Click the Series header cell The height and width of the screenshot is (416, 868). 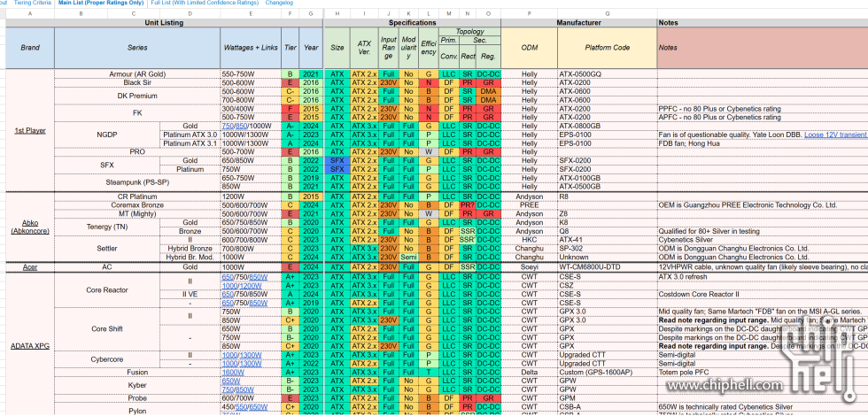(x=137, y=48)
